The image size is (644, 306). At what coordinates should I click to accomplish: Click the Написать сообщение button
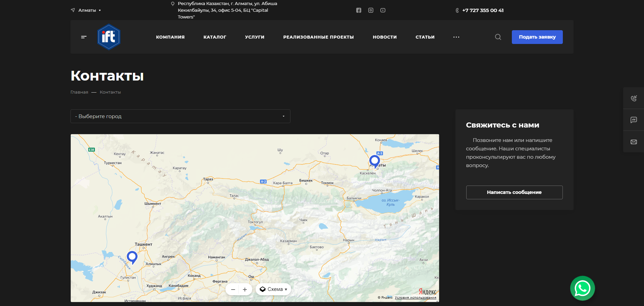click(514, 192)
